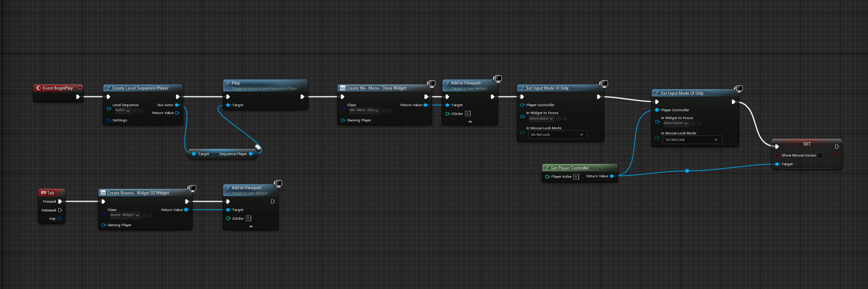Open the Rooms-Widget class dropdown
Image resolution: width=868 pixels, height=289 pixels.
coord(125,215)
